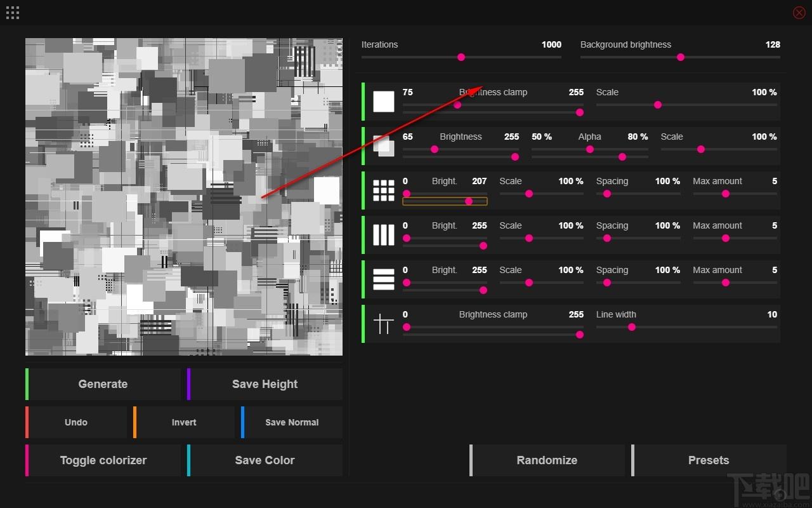
Task: Select the vertical bars shape icon
Action: [x=384, y=235]
